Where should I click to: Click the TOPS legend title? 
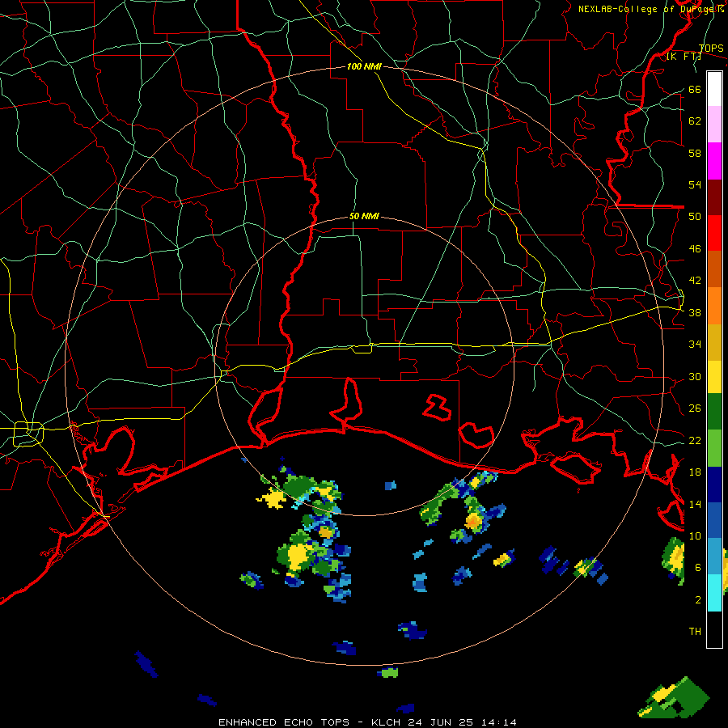tap(711, 49)
